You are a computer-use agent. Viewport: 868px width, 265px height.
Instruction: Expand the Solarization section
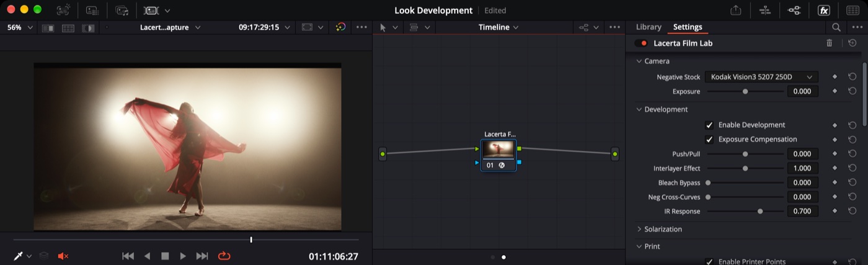639,229
